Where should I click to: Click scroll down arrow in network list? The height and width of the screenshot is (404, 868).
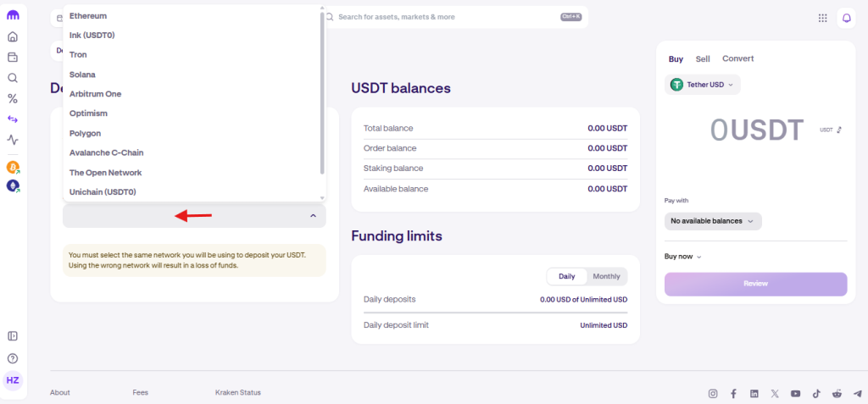point(322,198)
